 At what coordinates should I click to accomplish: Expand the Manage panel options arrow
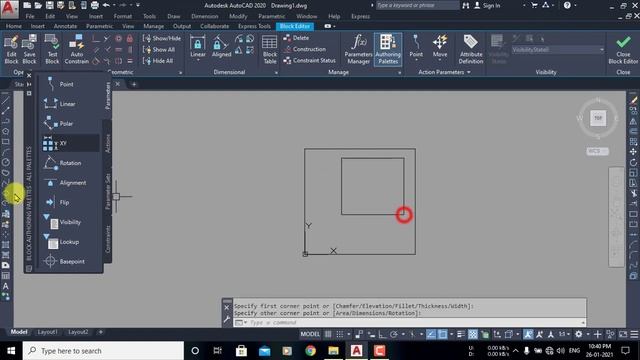pos(399,73)
